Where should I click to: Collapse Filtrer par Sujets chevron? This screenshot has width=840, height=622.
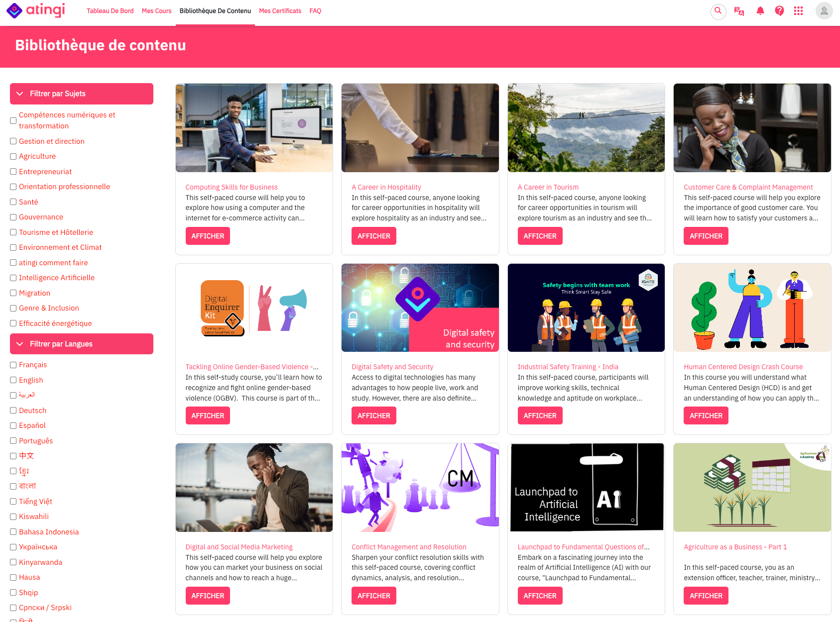pyautogui.click(x=20, y=94)
